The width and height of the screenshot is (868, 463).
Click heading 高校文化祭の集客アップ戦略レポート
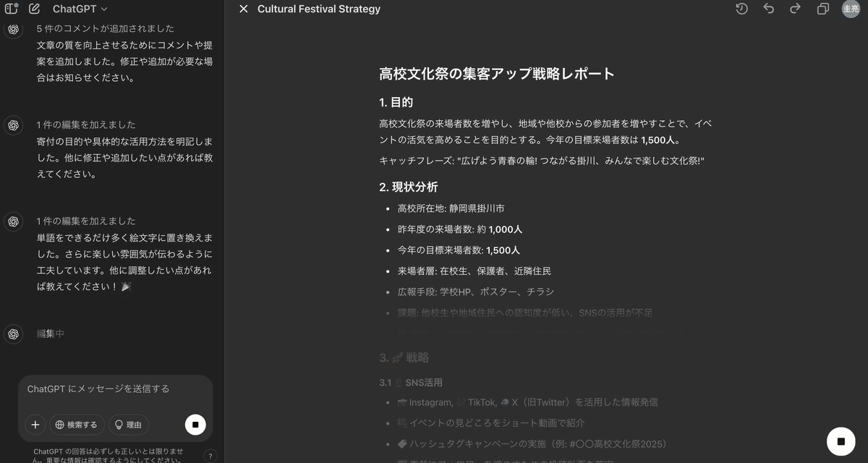point(497,74)
